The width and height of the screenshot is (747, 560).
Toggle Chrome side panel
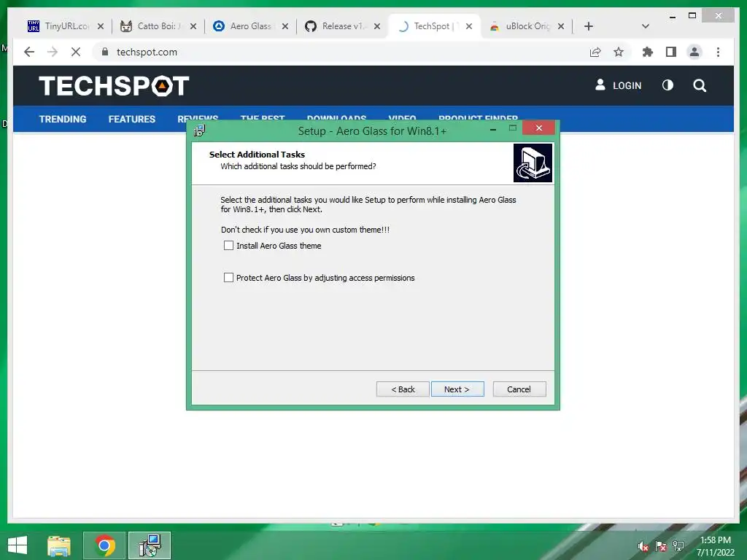click(671, 52)
